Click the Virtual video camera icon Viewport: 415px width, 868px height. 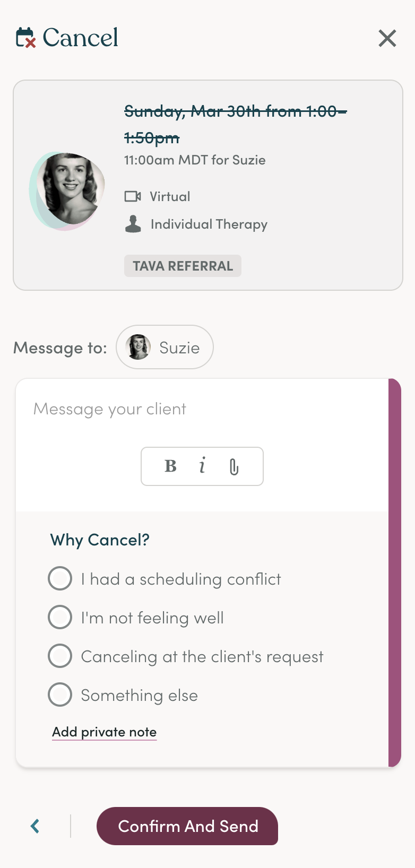pyautogui.click(x=133, y=196)
